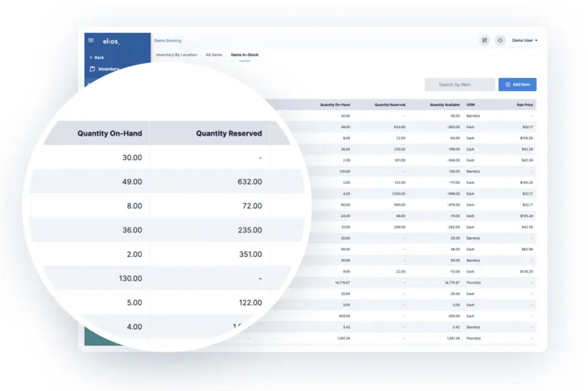This screenshot has height=391, width=588.
Task: Open the apps grid icon near Demo User
Action: (485, 40)
